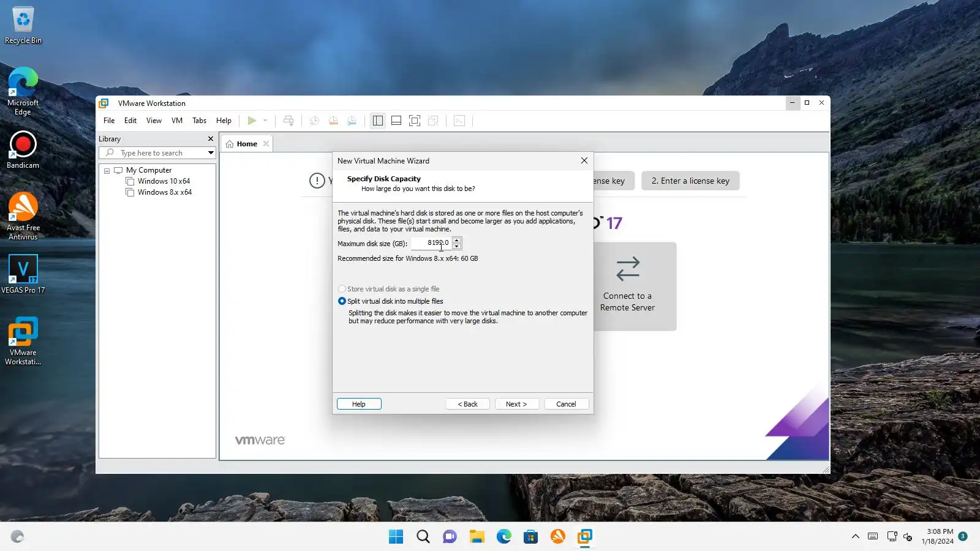This screenshot has height=551, width=980.
Task: Open the power options dropdown arrow beside play
Action: pos(265,121)
